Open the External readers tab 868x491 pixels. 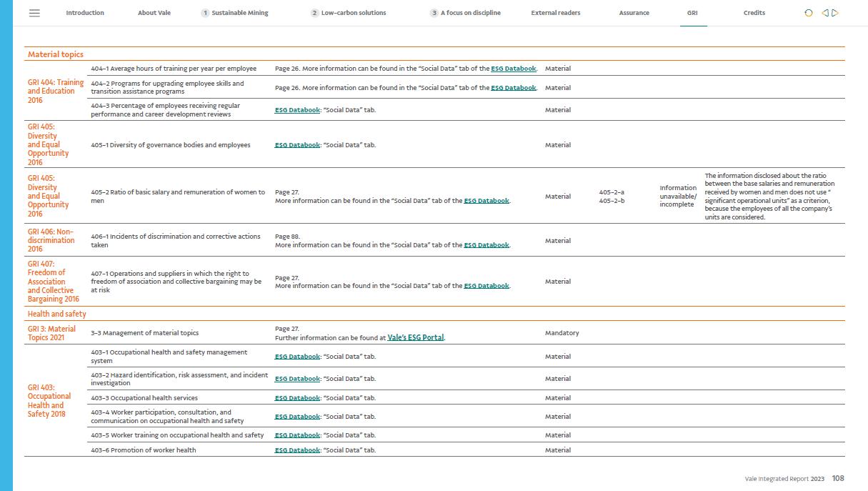[555, 13]
